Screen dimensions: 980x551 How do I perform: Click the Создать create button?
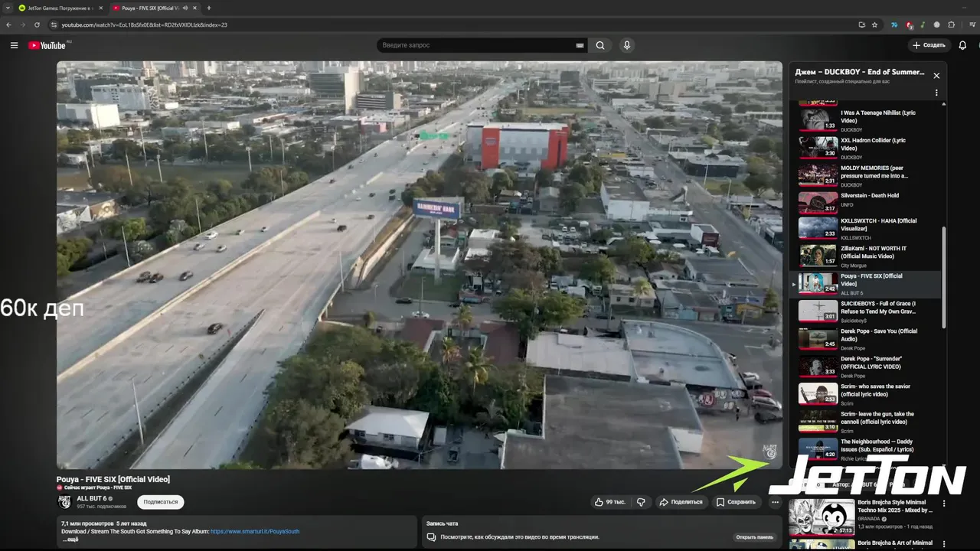[929, 45]
